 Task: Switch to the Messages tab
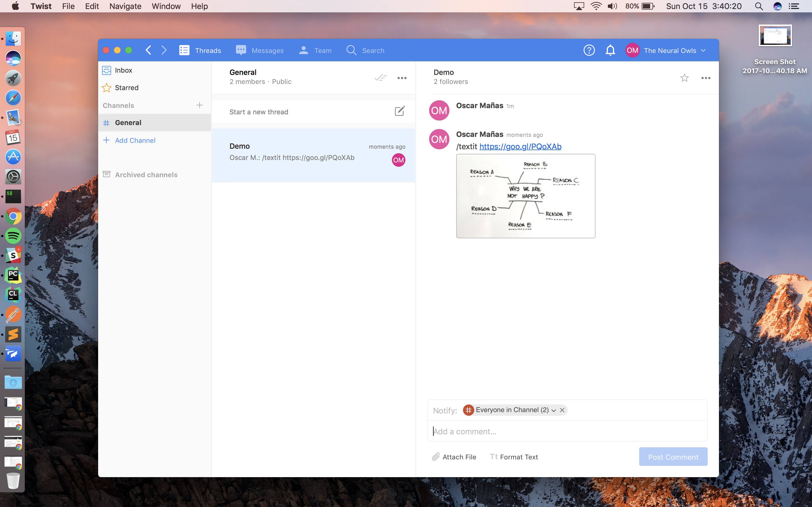pyautogui.click(x=260, y=50)
